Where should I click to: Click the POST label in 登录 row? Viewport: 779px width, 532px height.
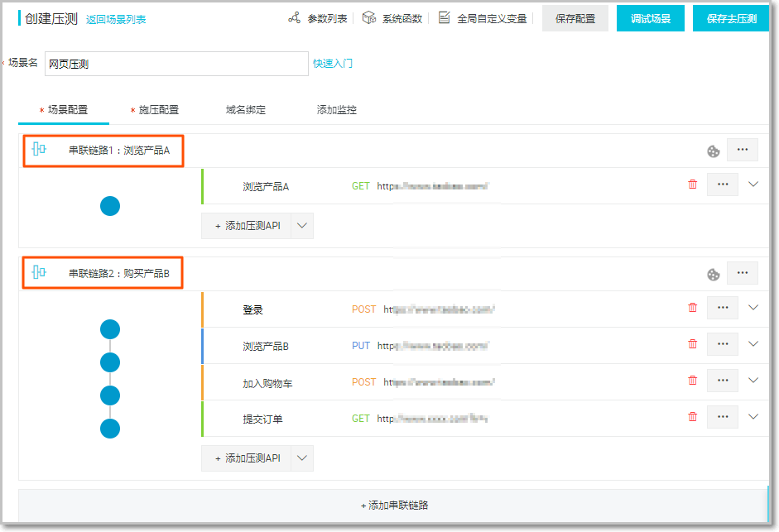tap(363, 309)
